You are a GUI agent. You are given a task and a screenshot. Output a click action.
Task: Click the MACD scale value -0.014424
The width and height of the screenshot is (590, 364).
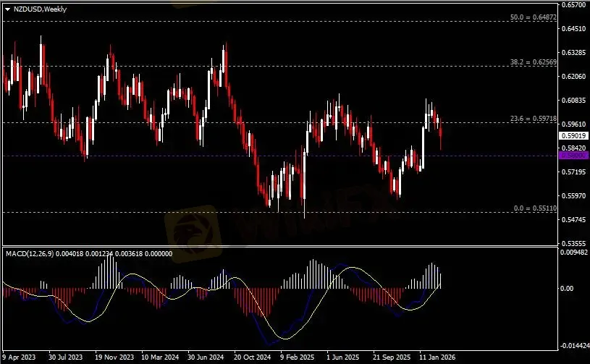coord(573,346)
